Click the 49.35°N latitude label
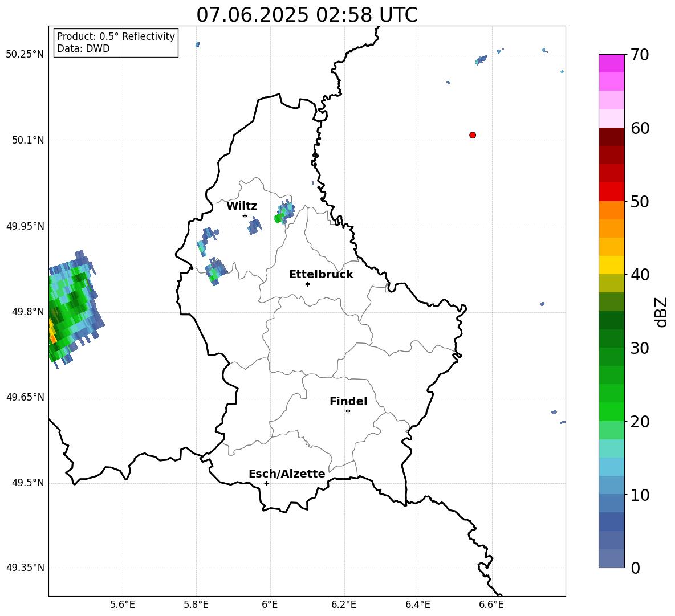Screen dimensions: 675x616 coord(25,568)
